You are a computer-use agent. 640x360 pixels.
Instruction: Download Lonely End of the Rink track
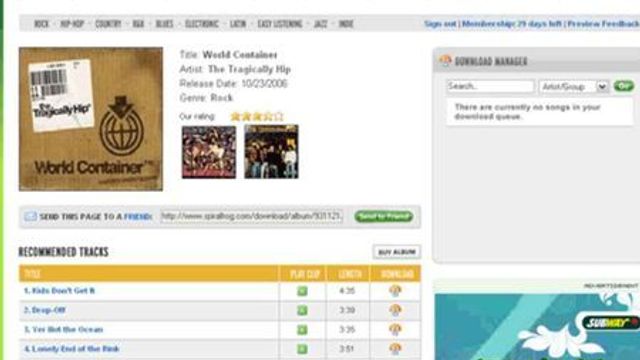[x=395, y=349]
